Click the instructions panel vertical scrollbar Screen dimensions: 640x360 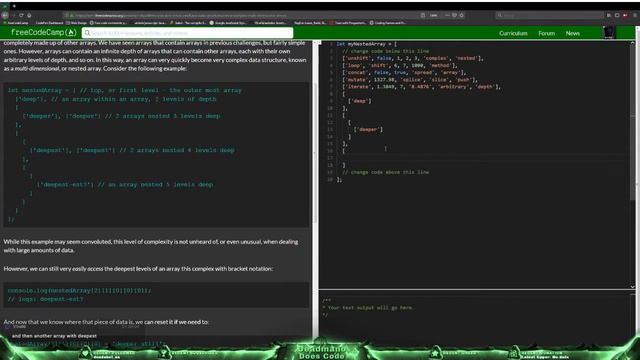click(x=315, y=153)
